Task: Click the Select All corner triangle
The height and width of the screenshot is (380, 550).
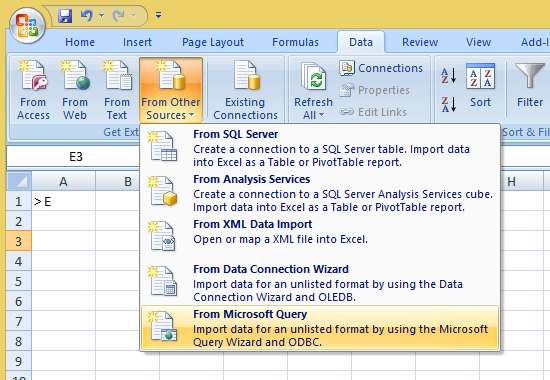Action: click(19, 181)
